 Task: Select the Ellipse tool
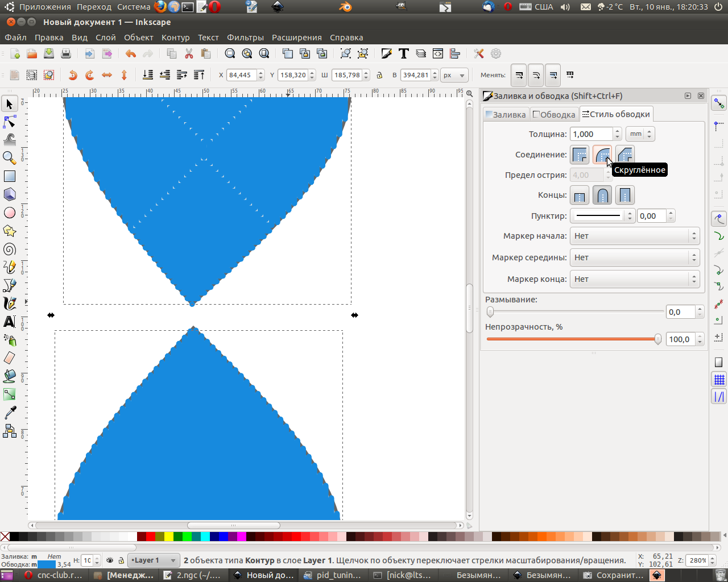pyautogui.click(x=10, y=213)
